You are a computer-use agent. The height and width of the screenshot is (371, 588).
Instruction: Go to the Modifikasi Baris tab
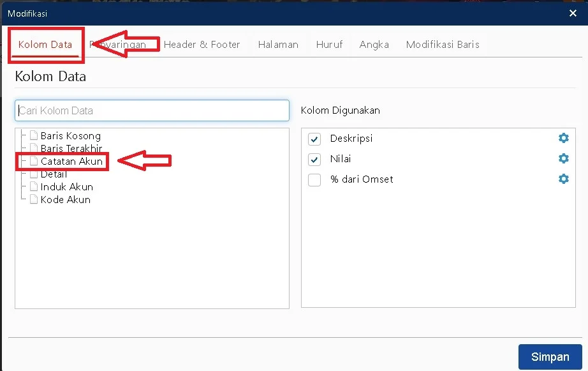443,45
